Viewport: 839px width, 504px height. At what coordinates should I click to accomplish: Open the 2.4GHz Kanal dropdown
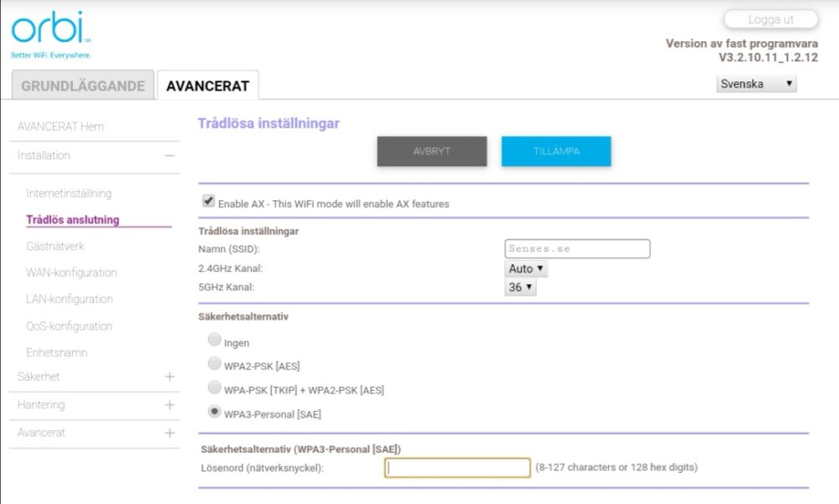pos(526,269)
